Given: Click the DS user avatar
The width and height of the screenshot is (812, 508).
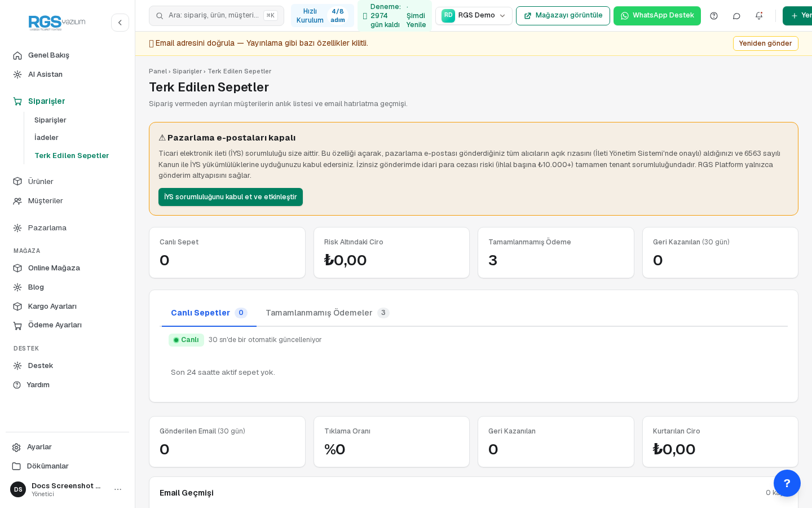Looking at the screenshot, I should (x=18, y=489).
